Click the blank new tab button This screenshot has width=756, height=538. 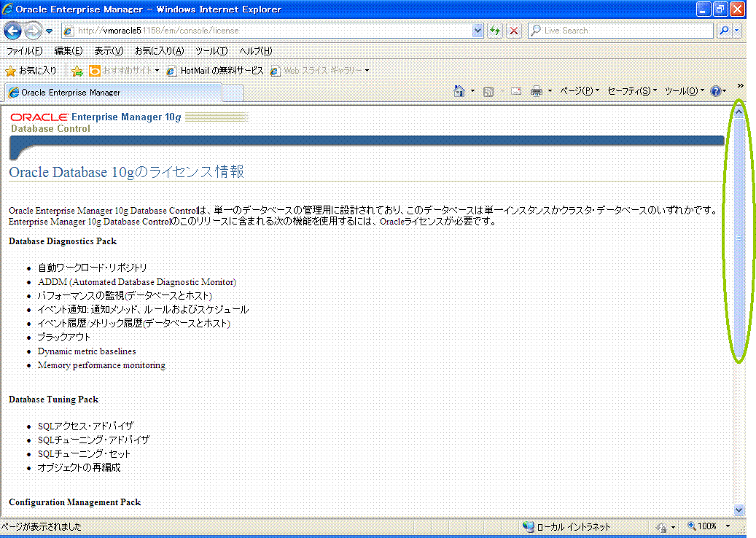[233, 93]
